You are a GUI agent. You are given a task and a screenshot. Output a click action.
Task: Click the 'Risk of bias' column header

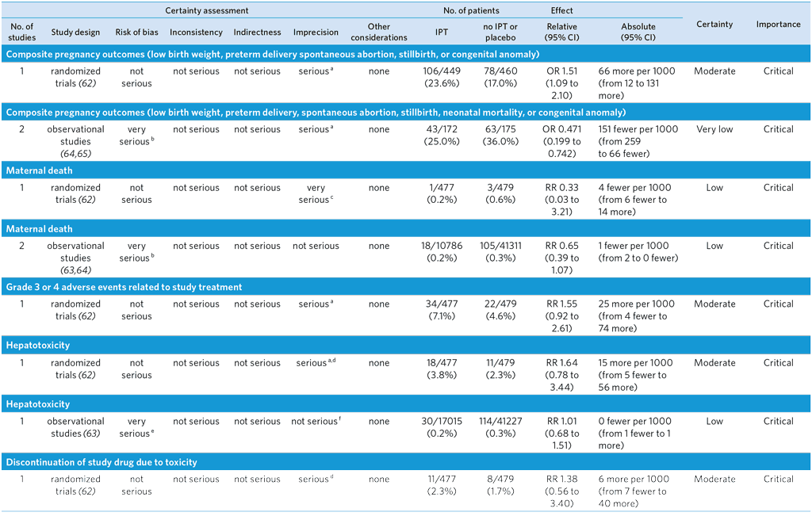(136, 32)
